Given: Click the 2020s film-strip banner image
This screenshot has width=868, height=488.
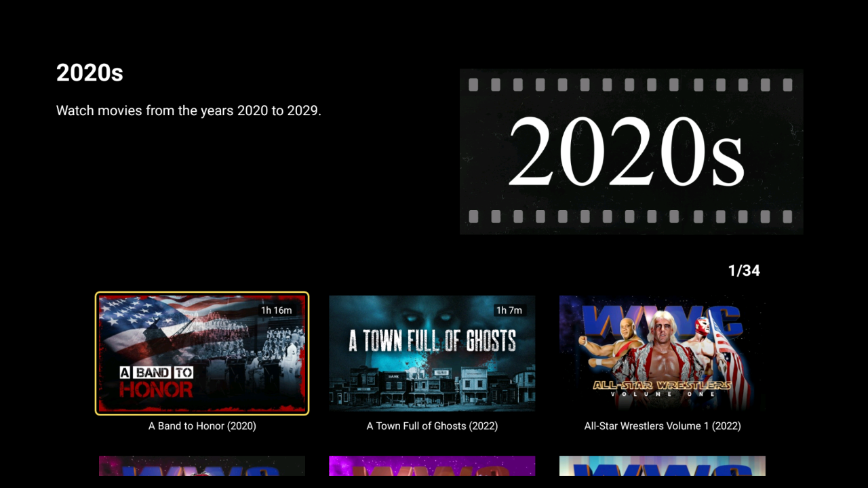Looking at the screenshot, I should (x=631, y=151).
